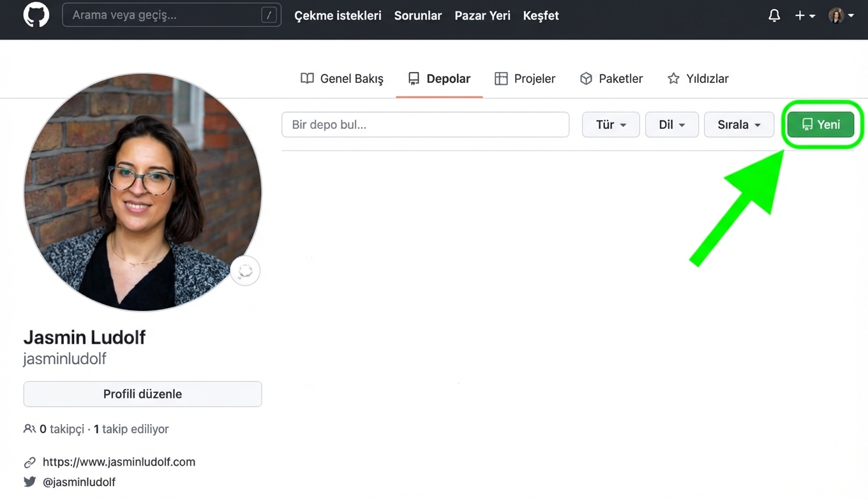This screenshot has width=868, height=500.
Task: Open the Dil filter dropdown
Action: click(671, 124)
